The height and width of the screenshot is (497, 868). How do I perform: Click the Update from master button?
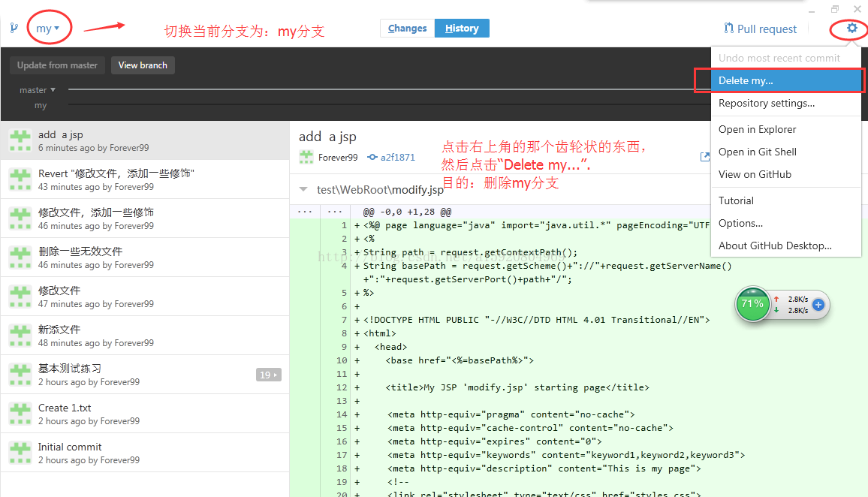tap(57, 65)
